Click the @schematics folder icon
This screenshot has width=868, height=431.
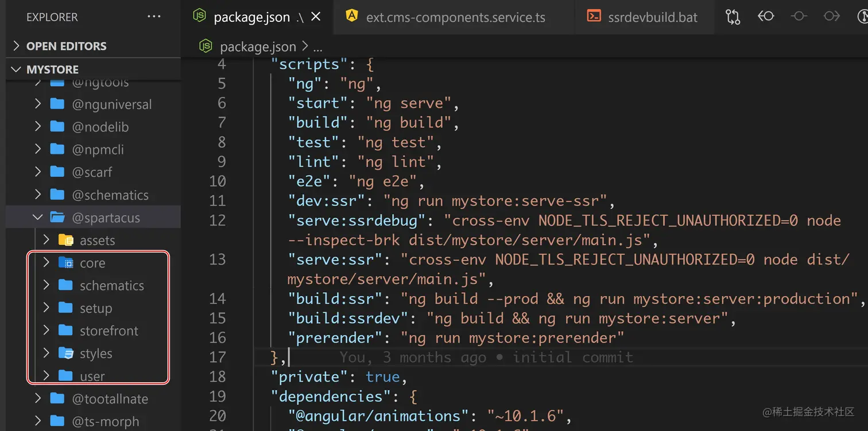coord(57,195)
